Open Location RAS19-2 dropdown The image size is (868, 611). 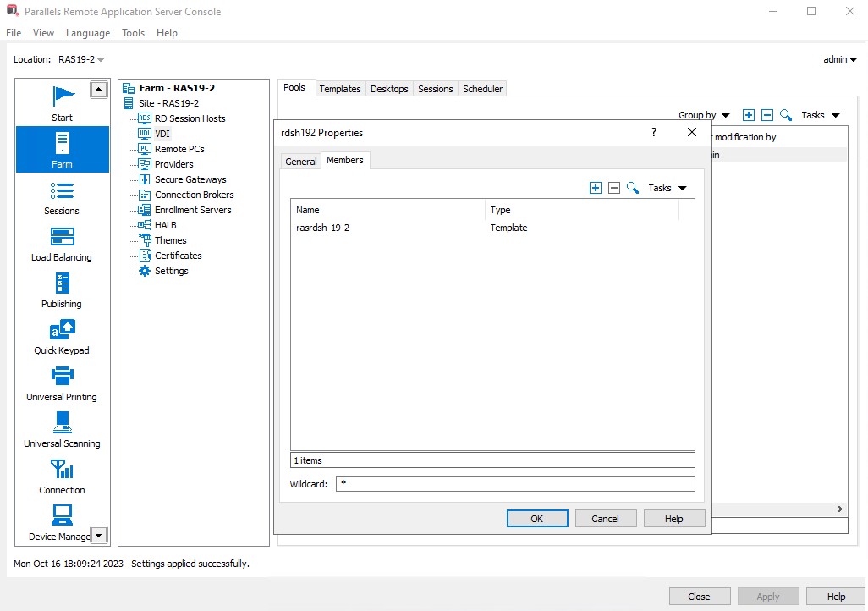click(x=81, y=59)
